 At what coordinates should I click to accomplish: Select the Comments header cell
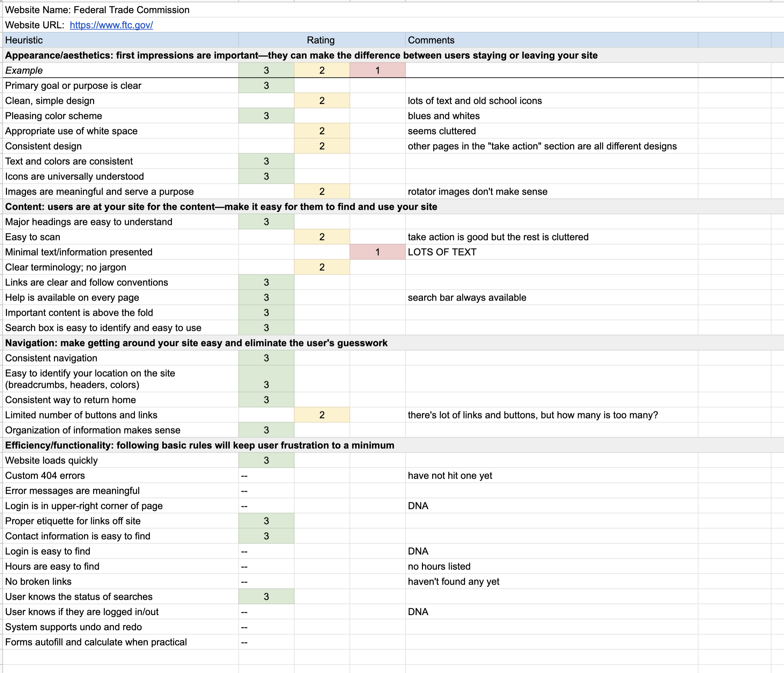[x=551, y=40]
